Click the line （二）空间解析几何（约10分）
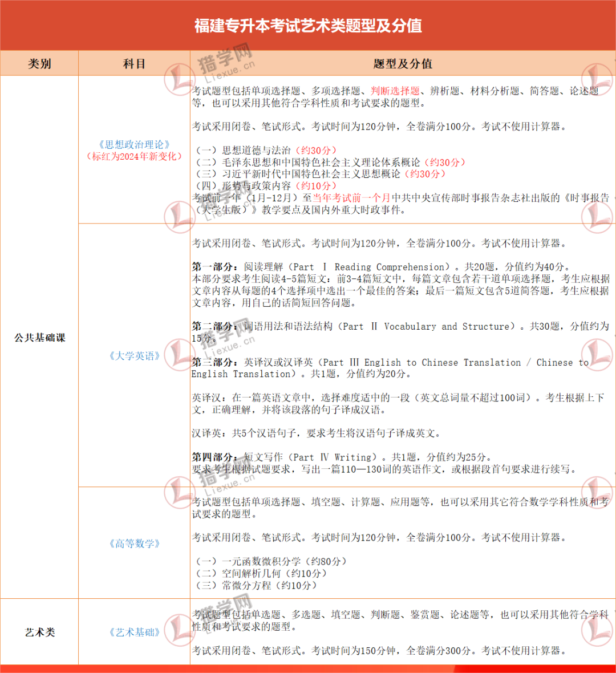The height and width of the screenshot is (673, 616). (x=262, y=573)
